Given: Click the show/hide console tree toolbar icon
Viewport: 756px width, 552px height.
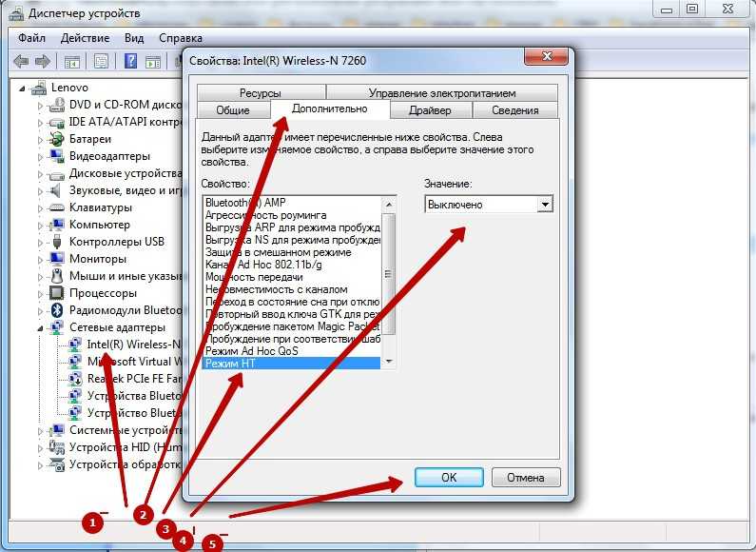Looking at the screenshot, I should pos(72,62).
